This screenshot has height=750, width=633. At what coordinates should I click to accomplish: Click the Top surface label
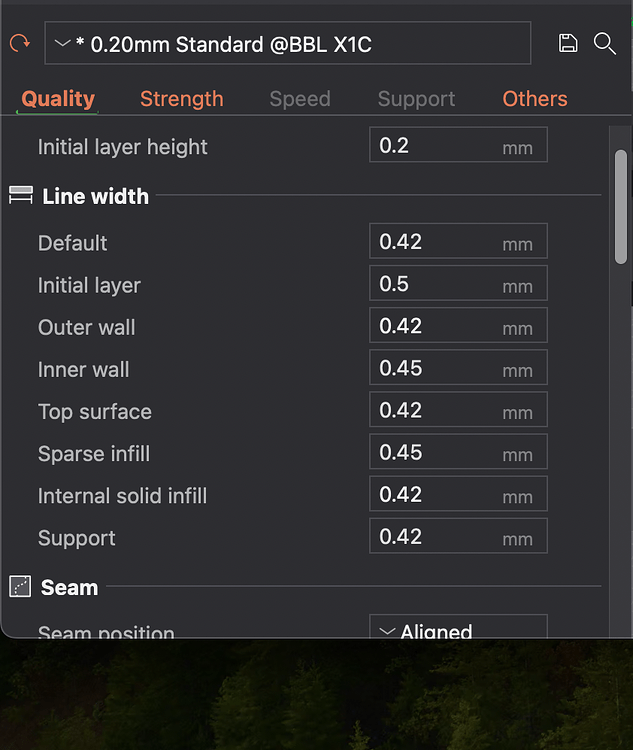pos(95,412)
